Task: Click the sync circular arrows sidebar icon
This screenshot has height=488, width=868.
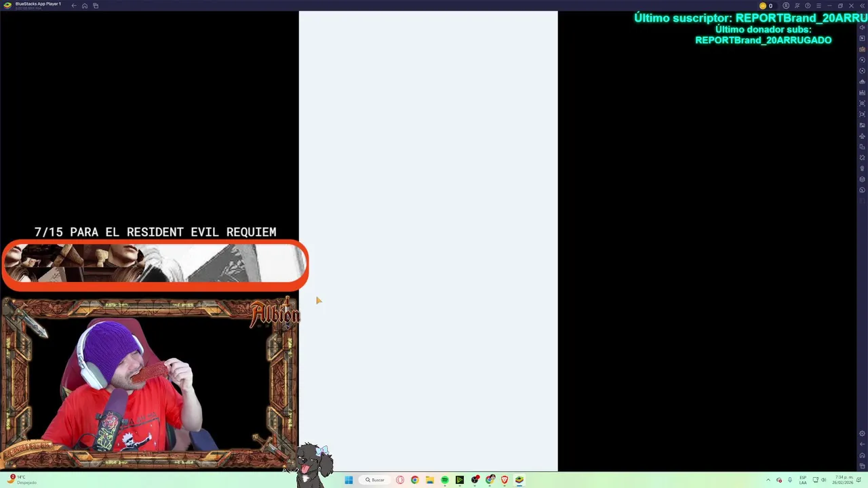Action: point(862,70)
